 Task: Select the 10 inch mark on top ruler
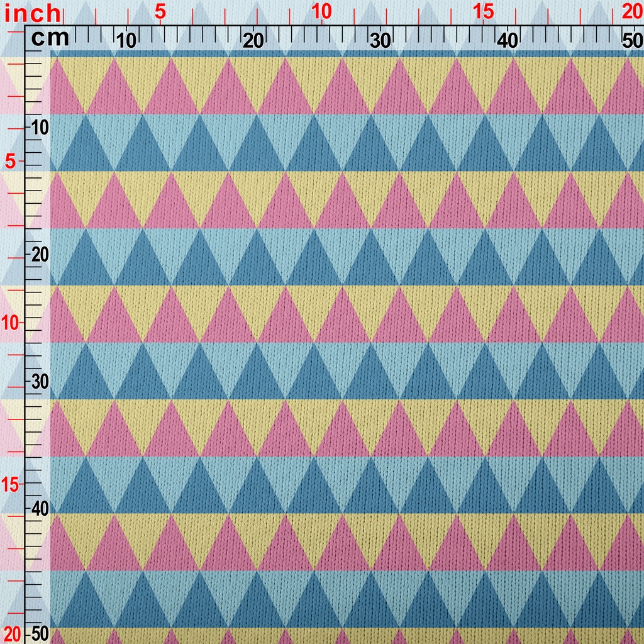click(x=321, y=12)
